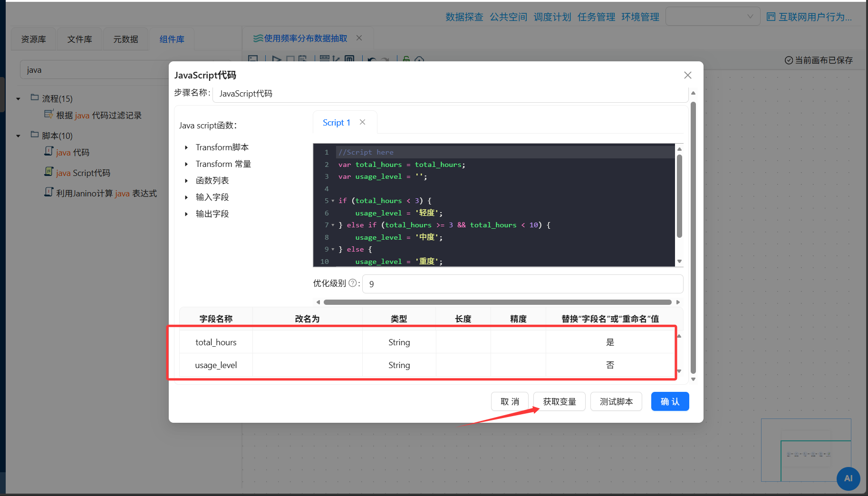Click the canvas minimap thumbnail
Screen dimensions: 868x496
click(806, 450)
